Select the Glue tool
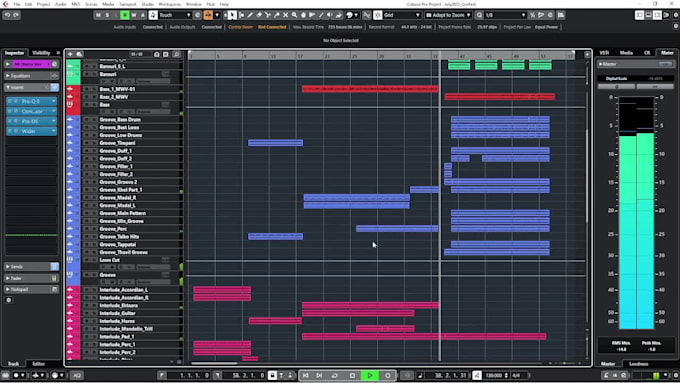This screenshot has height=383, width=680. coord(277,15)
